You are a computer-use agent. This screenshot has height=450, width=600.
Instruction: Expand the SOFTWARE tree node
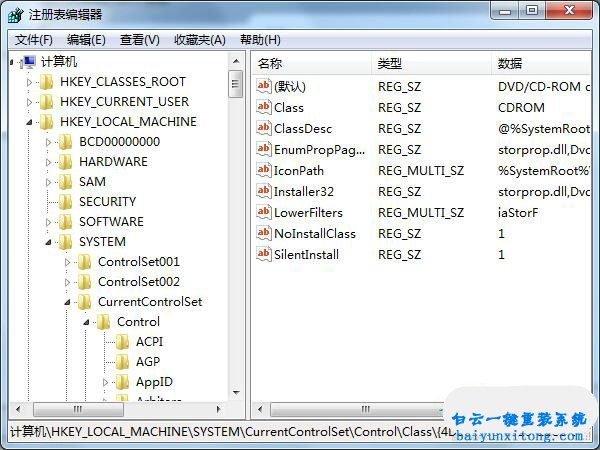[49, 222]
